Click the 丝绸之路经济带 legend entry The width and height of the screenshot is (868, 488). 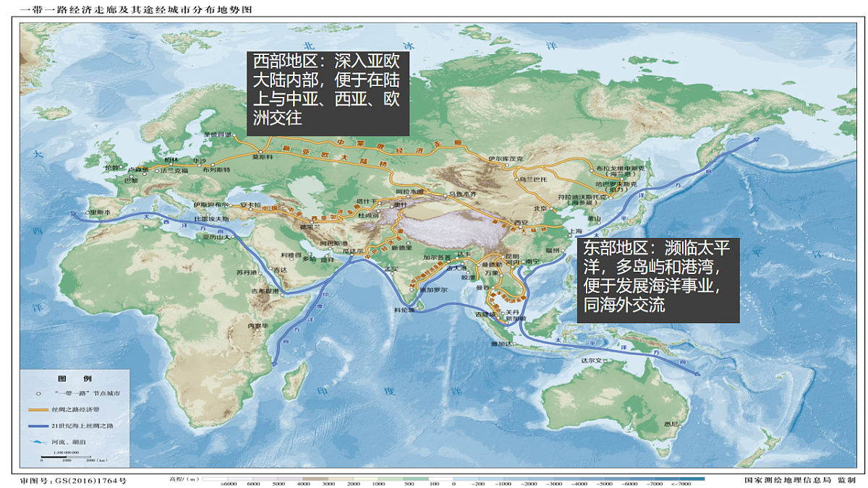click(63, 410)
